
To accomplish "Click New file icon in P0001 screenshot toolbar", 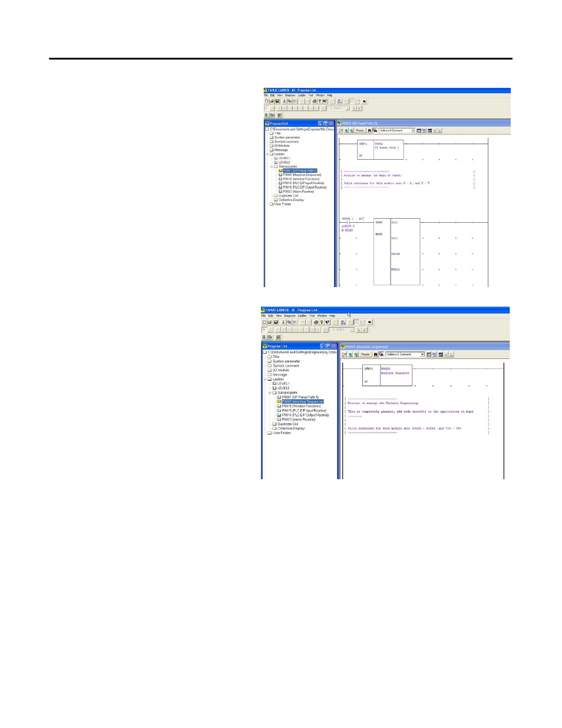I will coord(266,101).
